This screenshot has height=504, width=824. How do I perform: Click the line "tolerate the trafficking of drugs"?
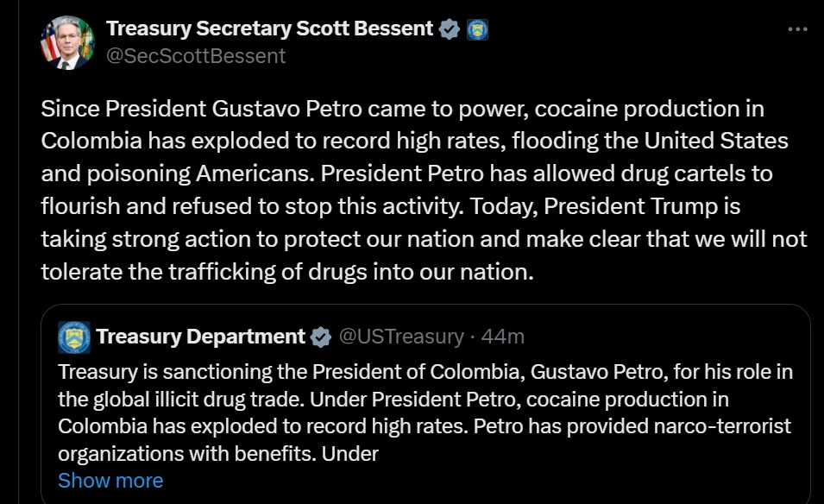(x=287, y=272)
